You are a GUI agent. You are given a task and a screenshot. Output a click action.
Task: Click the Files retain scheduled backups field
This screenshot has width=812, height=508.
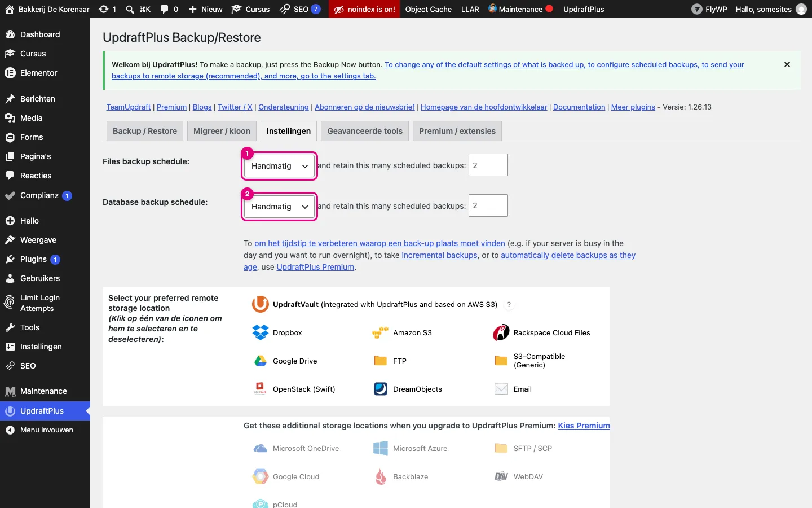point(488,165)
